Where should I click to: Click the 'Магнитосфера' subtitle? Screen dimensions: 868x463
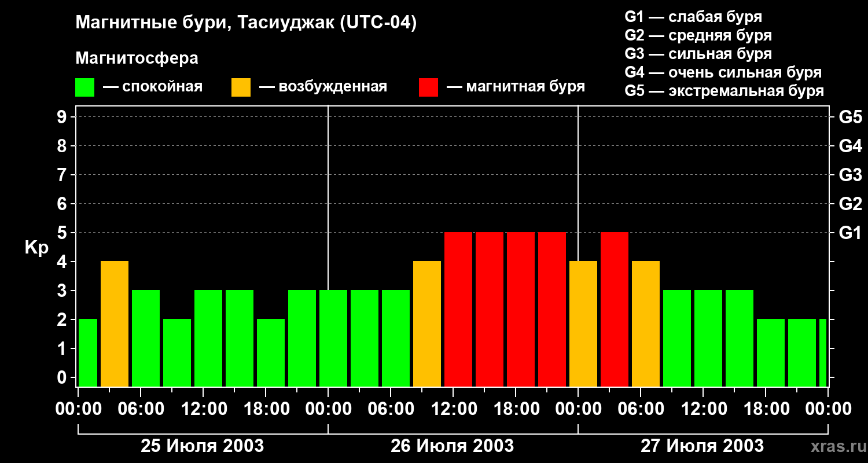click(137, 58)
